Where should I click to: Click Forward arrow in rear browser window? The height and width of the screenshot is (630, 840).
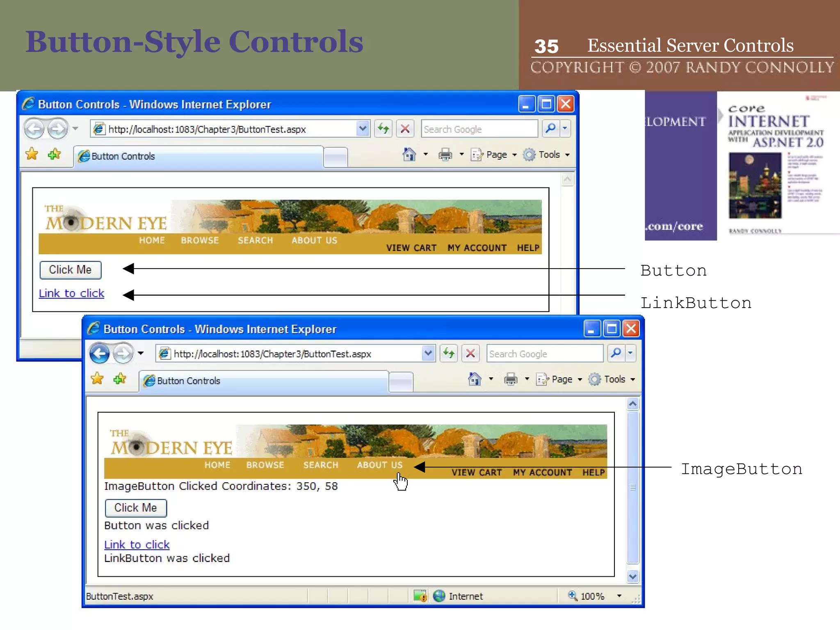tap(57, 129)
